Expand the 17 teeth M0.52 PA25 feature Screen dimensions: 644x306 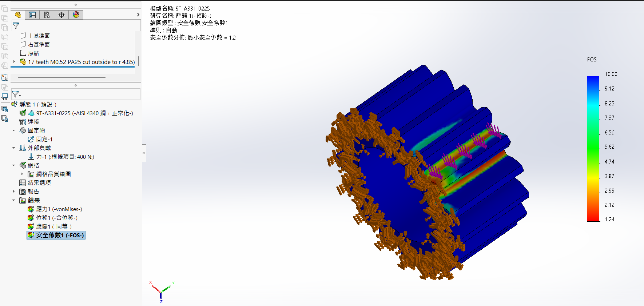[x=14, y=62]
